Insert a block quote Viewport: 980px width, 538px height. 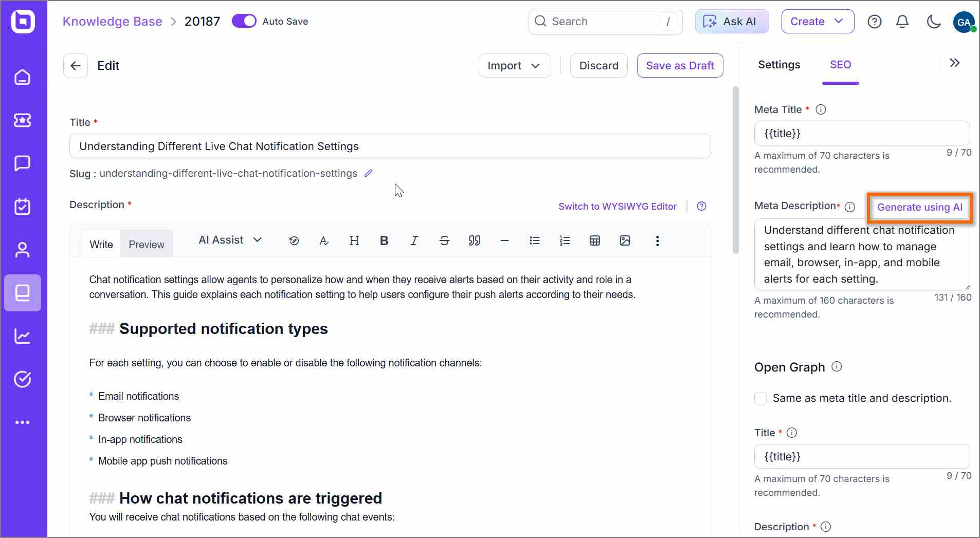coord(475,240)
